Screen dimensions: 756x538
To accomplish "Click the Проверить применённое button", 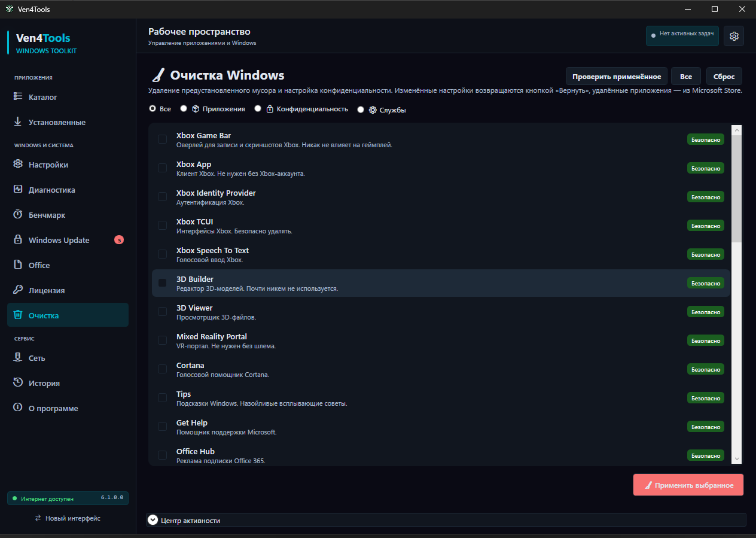I will coord(617,77).
